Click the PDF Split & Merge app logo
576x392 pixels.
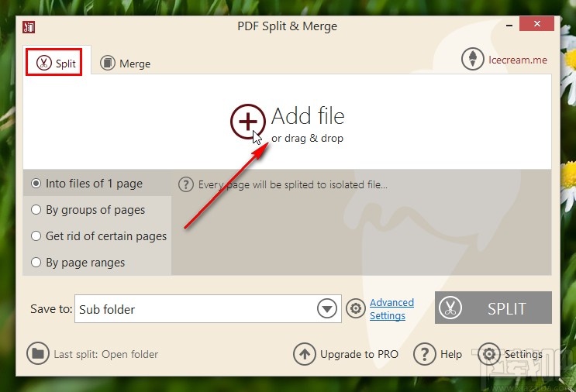pyautogui.click(x=29, y=27)
